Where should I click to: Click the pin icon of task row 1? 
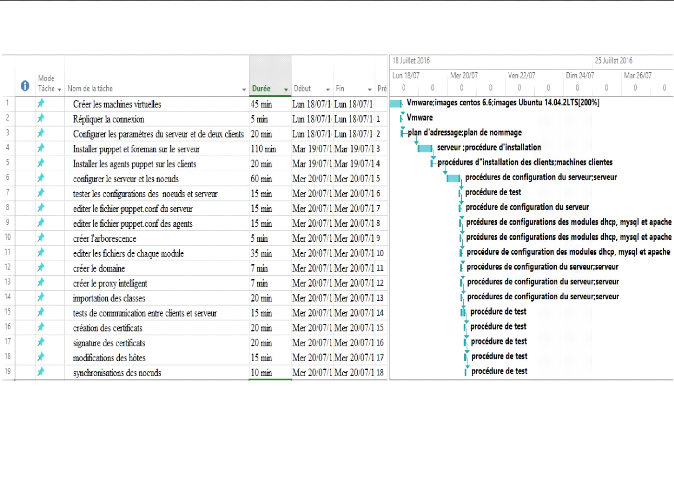[41, 104]
